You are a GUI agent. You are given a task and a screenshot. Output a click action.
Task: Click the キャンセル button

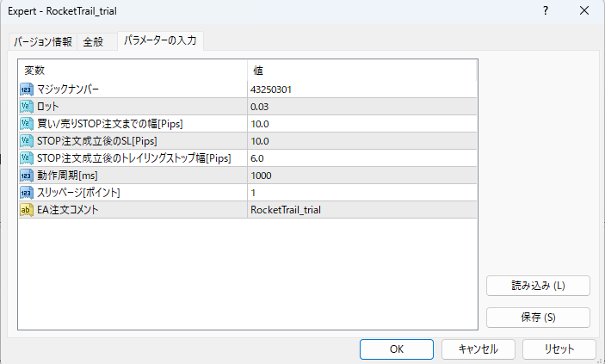[478, 349]
